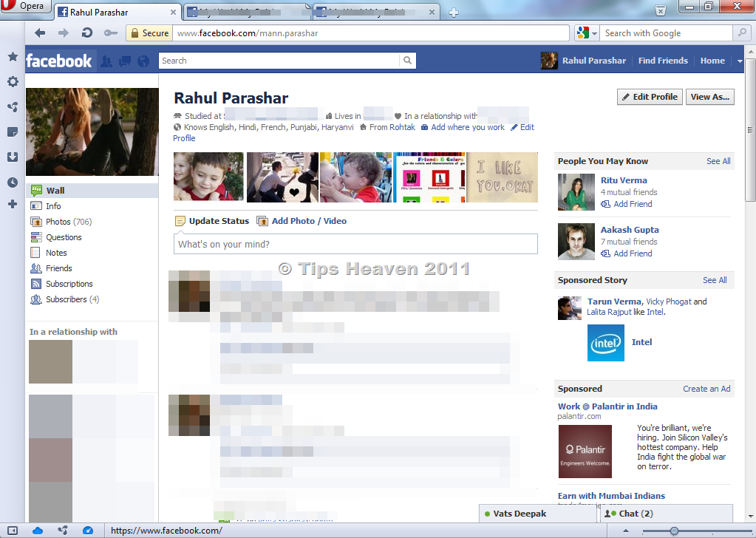Click the Edit Profile button

[650, 97]
